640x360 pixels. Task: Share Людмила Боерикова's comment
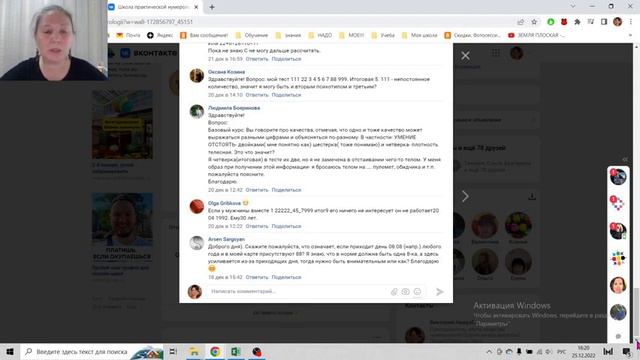pyautogui.click(x=286, y=190)
